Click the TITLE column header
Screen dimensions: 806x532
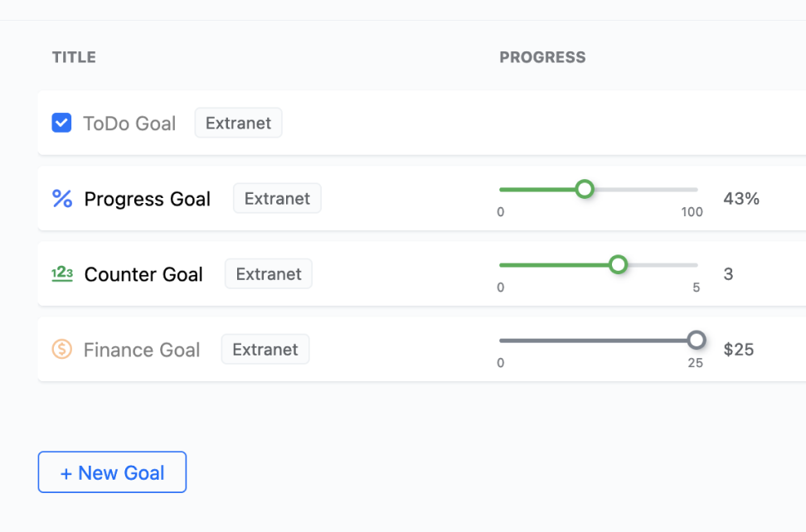point(74,57)
